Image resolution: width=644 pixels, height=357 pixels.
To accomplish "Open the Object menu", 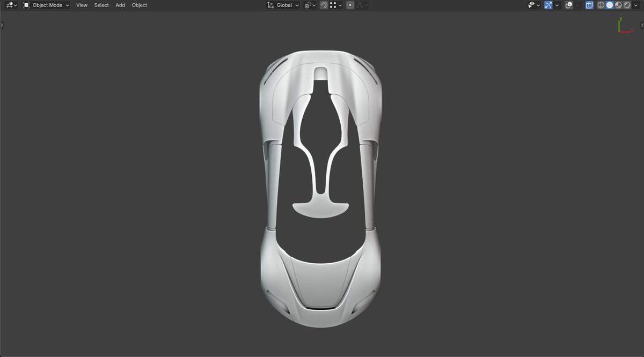I will (x=139, y=5).
